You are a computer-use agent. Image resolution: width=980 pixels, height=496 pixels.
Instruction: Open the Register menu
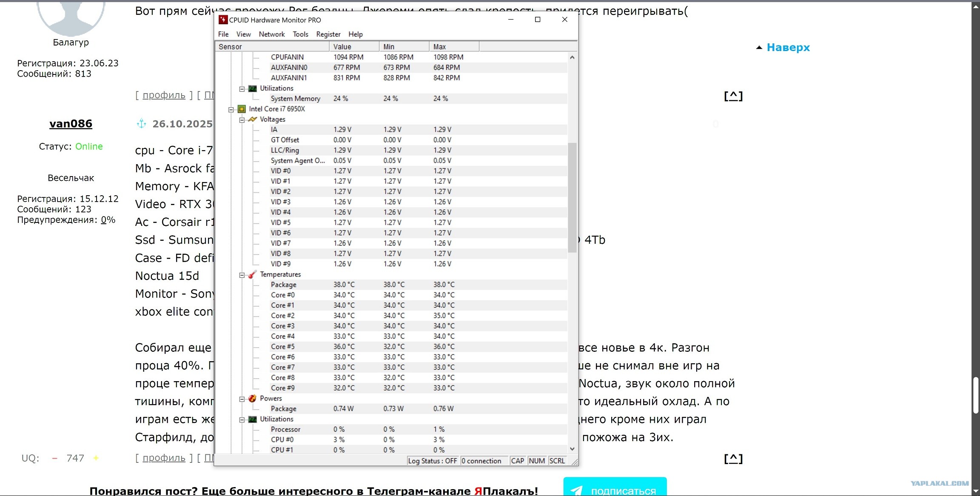[328, 34]
